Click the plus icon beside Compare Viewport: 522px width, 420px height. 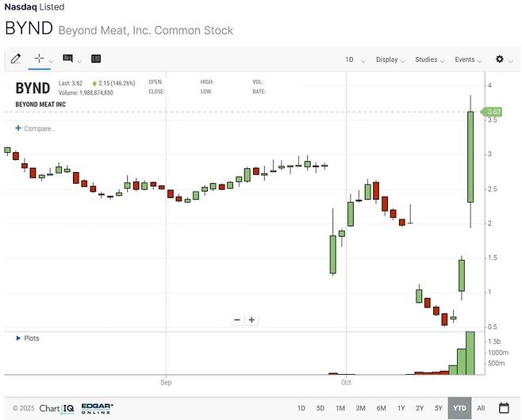click(17, 128)
